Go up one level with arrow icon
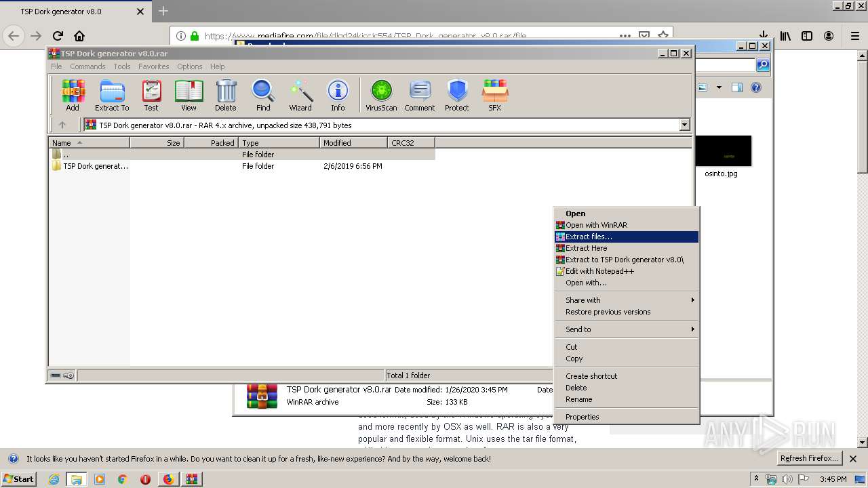Viewport: 868px width, 488px height. point(62,125)
